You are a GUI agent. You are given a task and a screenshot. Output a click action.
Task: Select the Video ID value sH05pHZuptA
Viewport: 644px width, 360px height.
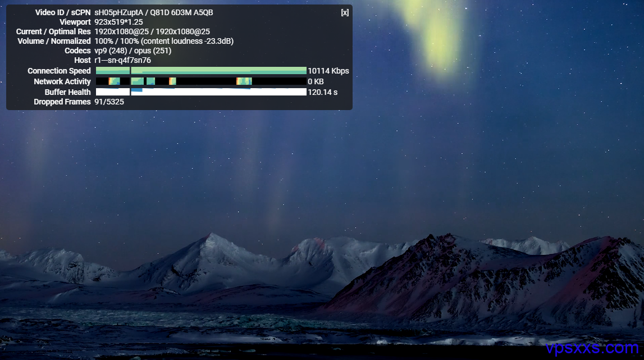coord(118,12)
